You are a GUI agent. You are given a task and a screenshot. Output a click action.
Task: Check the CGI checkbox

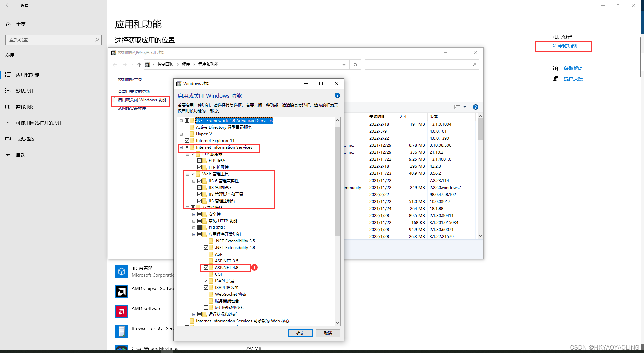[x=206, y=274]
